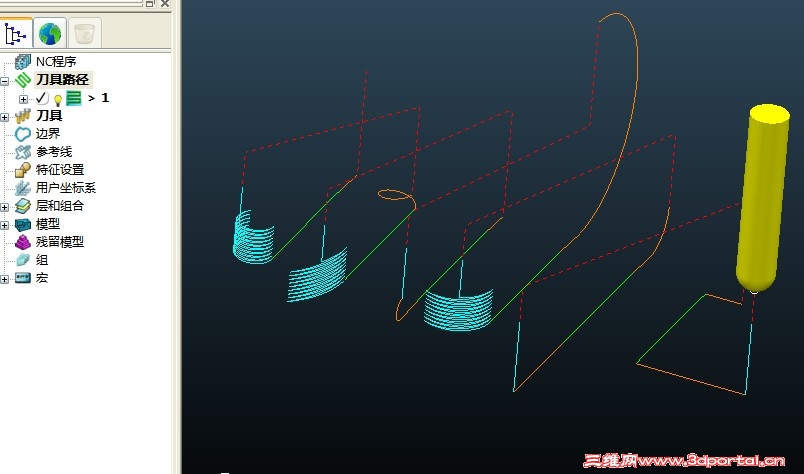
Task: Close the explorer panel
Action: (x=165, y=3)
